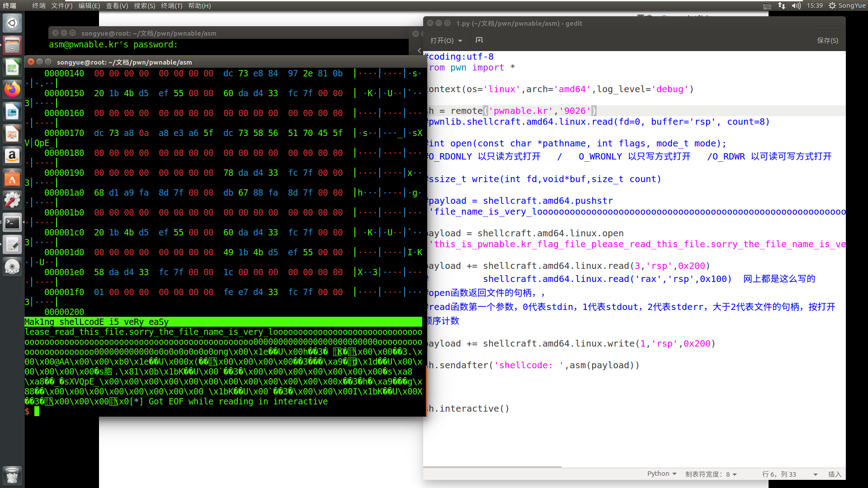Open system settings wrench-gear icon
The width and height of the screenshot is (868, 488).
pyautogui.click(x=12, y=200)
